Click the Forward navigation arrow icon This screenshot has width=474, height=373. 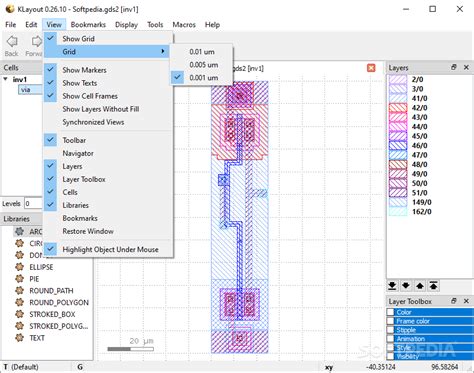37,41
